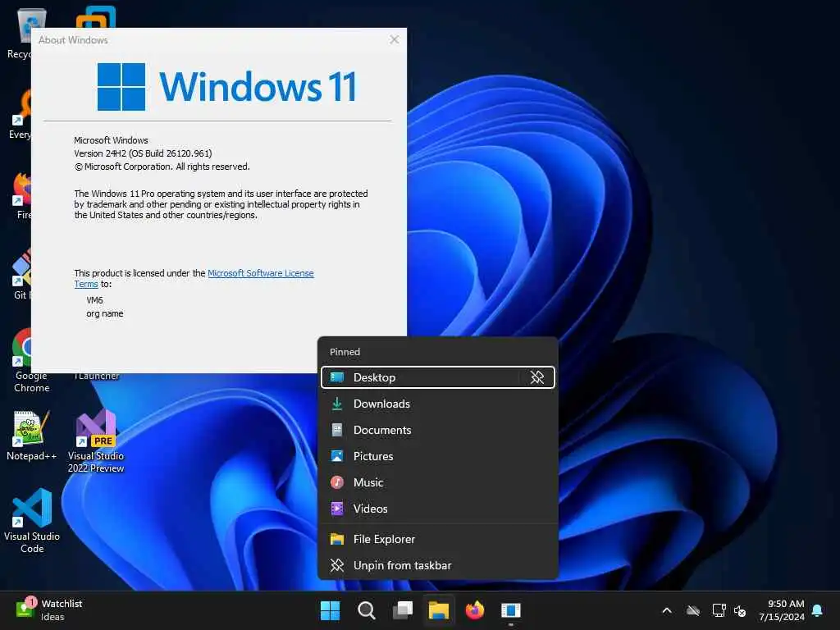
Task: Open Videos from jump list
Action: [x=438, y=509]
